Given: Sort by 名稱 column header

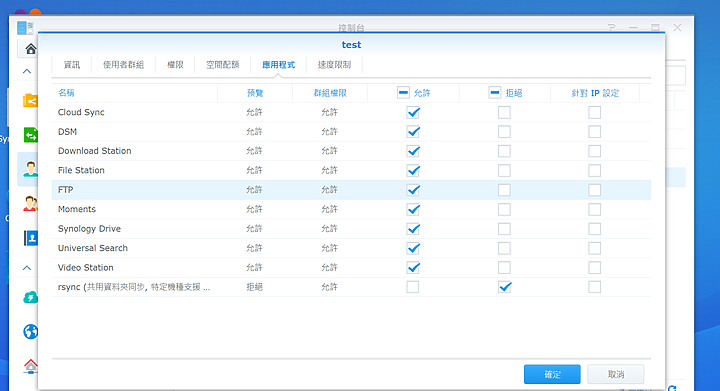Looking at the screenshot, I should [x=66, y=93].
